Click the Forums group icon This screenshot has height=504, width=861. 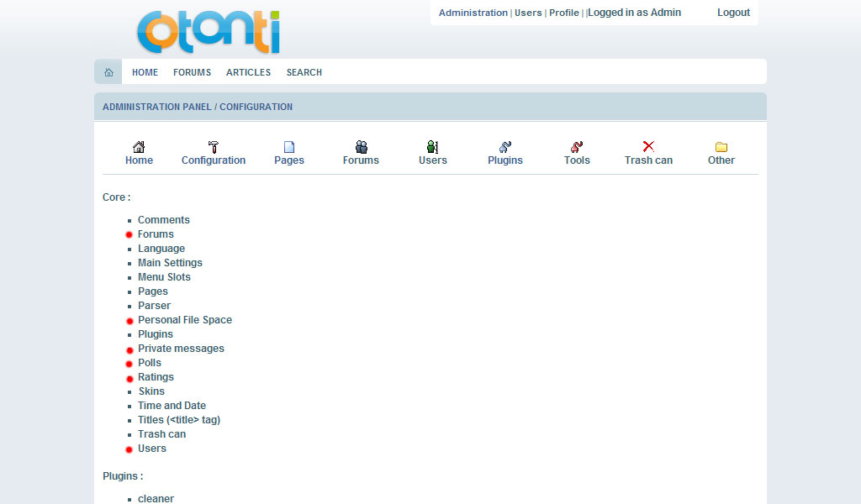361,147
